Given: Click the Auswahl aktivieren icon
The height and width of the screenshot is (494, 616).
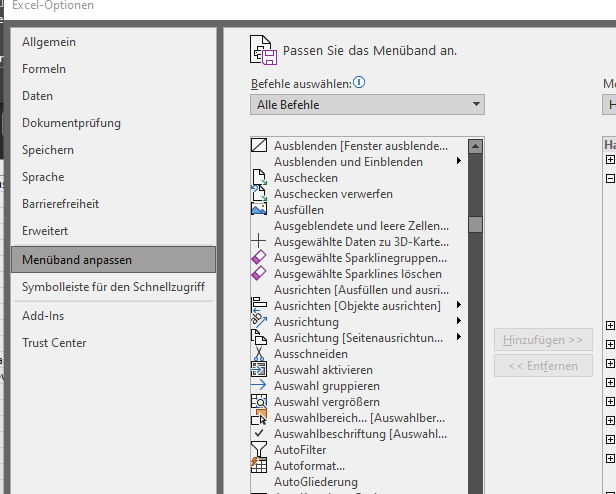Looking at the screenshot, I should coord(259,369).
